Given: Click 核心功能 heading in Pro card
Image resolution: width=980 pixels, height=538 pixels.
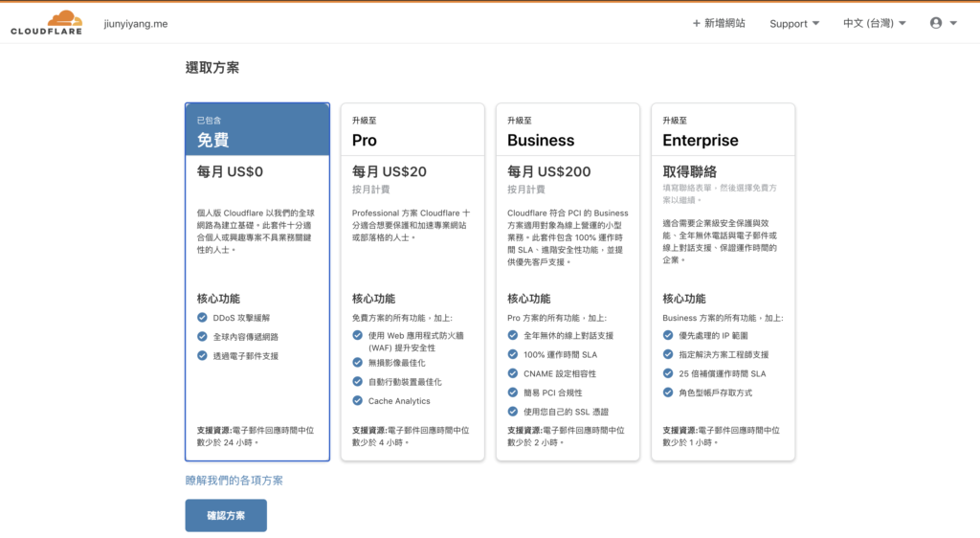Looking at the screenshot, I should [374, 299].
